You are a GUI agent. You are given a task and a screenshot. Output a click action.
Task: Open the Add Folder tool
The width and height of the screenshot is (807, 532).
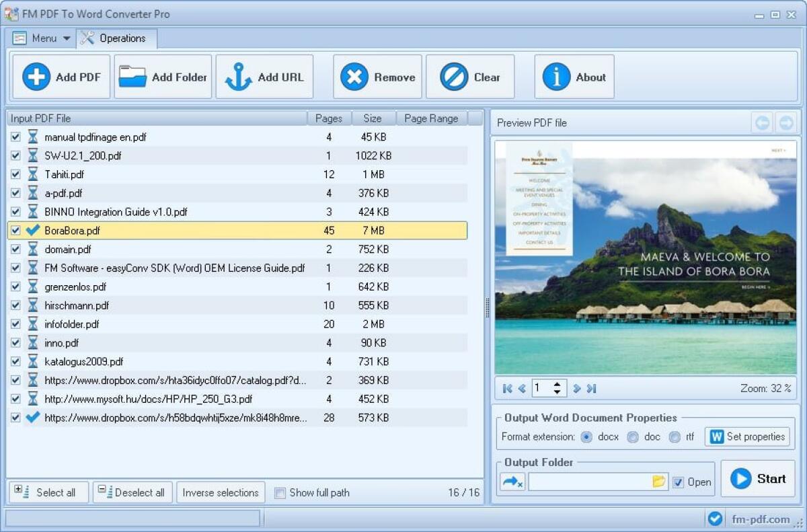tap(132, 76)
